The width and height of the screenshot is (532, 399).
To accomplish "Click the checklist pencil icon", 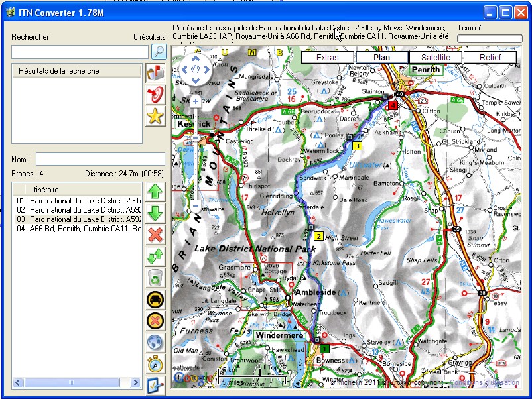I will pos(155,386).
